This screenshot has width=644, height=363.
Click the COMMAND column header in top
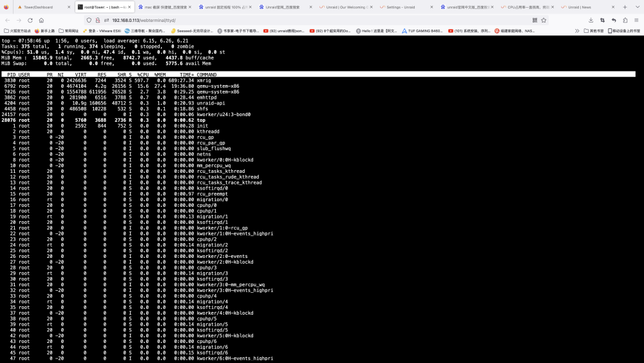(x=207, y=75)
